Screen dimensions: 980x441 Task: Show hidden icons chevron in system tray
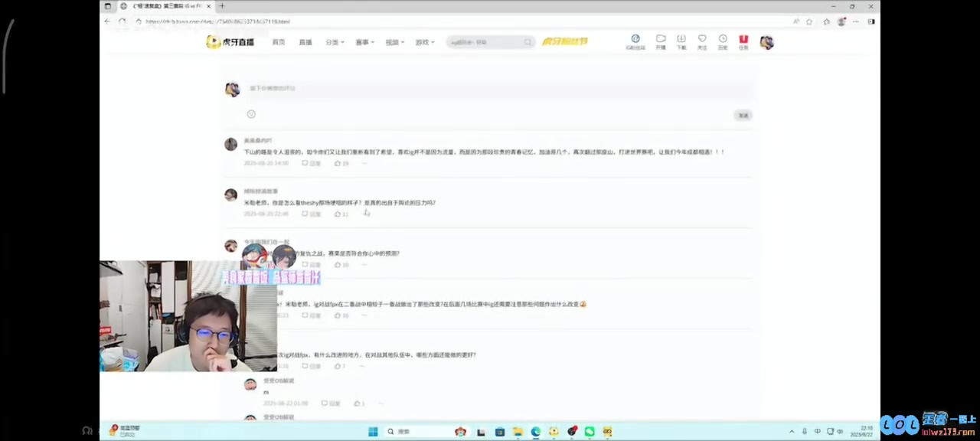[x=792, y=432]
